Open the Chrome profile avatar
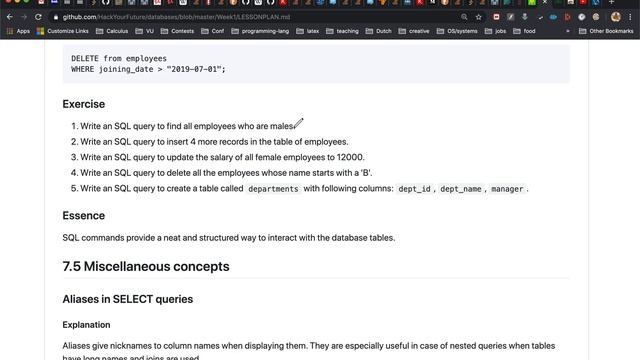The height and width of the screenshot is (360, 640). click(x=616, y=17)
